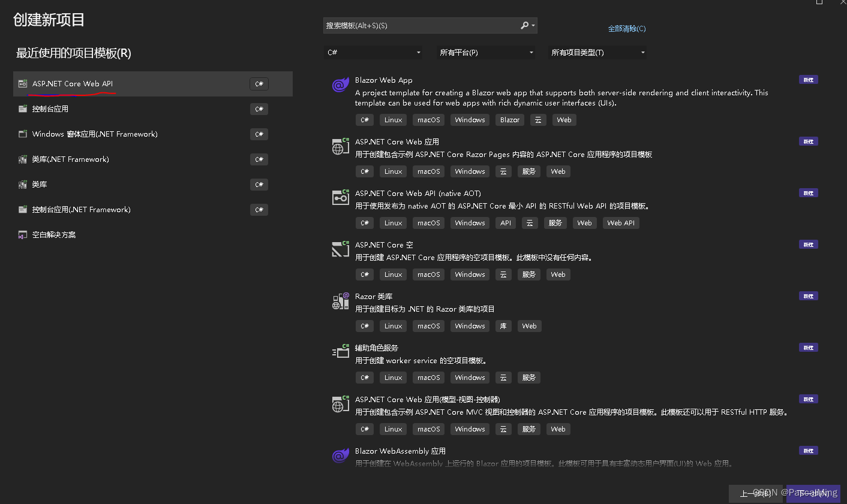Image resolution: width=847 pixels, height=504 pixels.
Task: Click the Razor 类库 template icon
Action: [x=341, y=301]
